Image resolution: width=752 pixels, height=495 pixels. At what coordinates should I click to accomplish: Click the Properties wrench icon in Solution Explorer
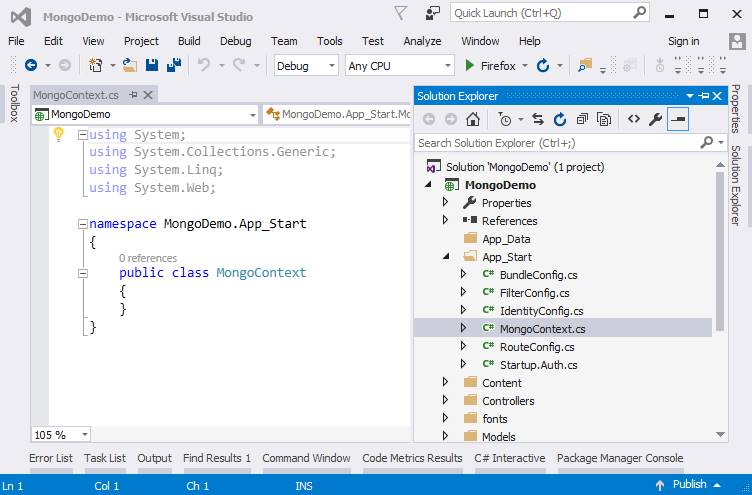(x=655, y=119)
